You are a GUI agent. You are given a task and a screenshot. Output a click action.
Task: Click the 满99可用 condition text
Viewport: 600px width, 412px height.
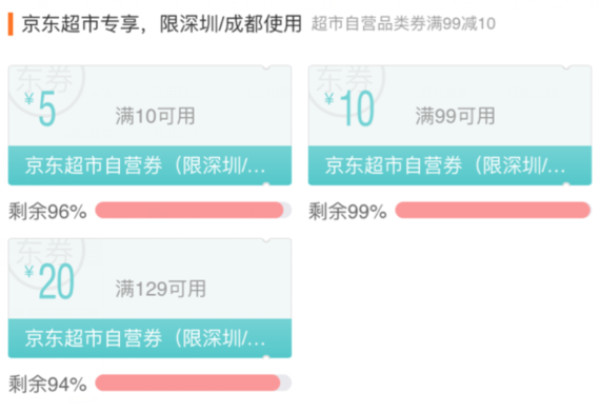tap(455, 116)
